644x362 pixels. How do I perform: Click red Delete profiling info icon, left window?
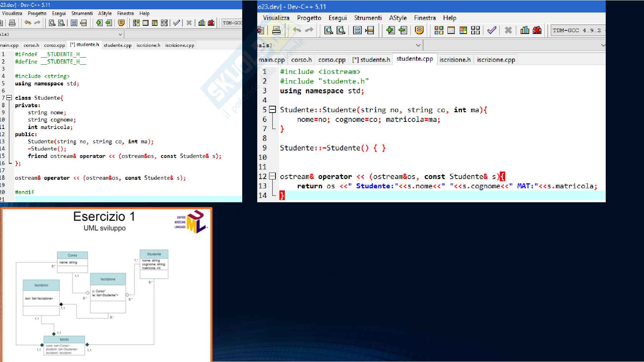tap(211, 23)
